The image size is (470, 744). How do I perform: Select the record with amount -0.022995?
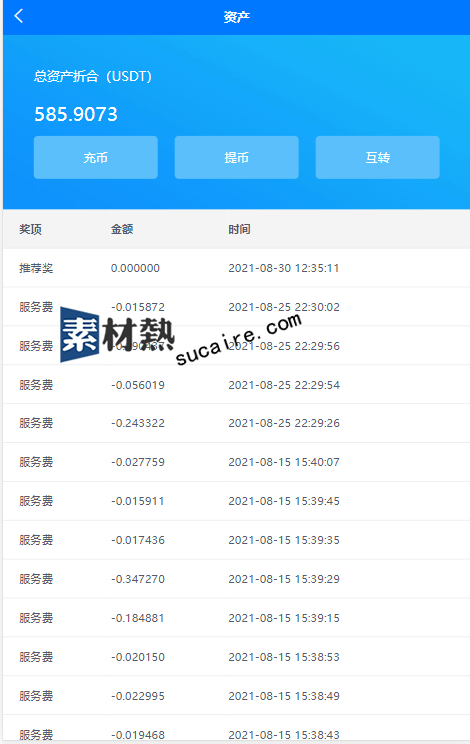coord(236,696)
